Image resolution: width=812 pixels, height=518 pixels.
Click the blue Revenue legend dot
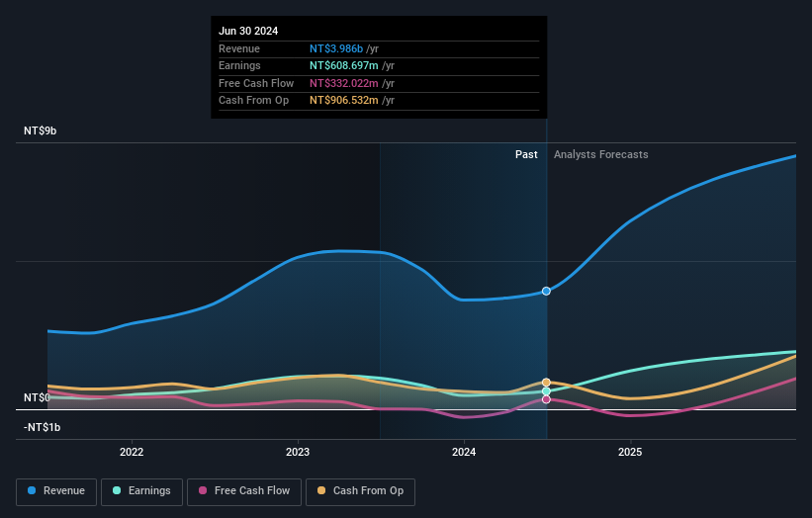(x=32, y=490)
